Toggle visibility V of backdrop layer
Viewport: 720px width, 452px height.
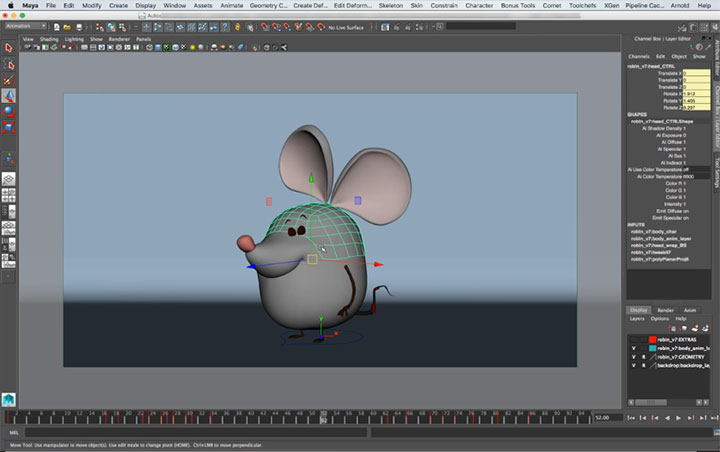click(x=634, y=366)
